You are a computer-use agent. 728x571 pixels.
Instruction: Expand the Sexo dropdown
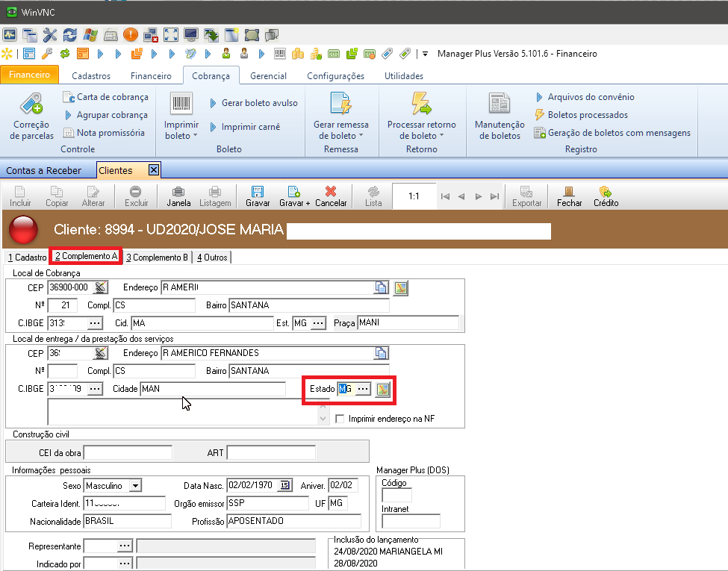[x=134, y=486]
